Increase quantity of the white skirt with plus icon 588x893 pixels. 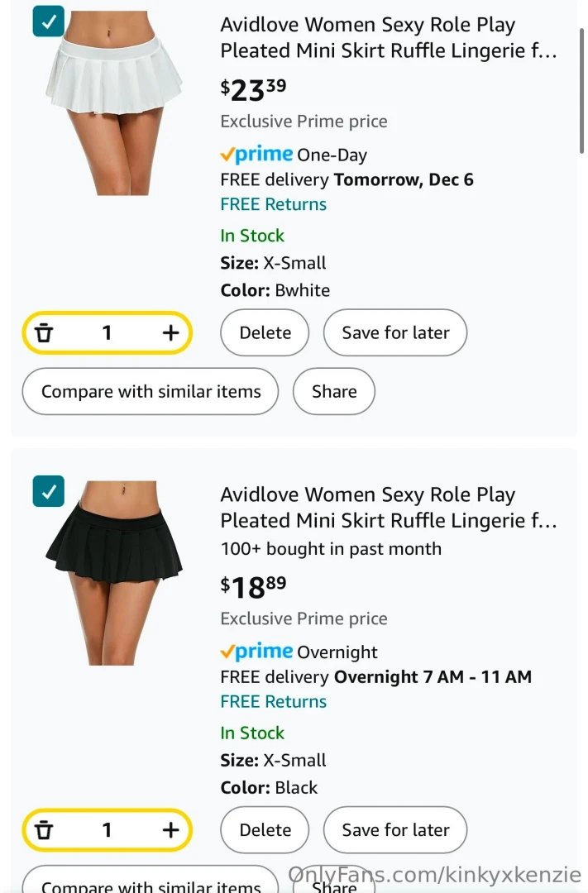pos(170,332)
